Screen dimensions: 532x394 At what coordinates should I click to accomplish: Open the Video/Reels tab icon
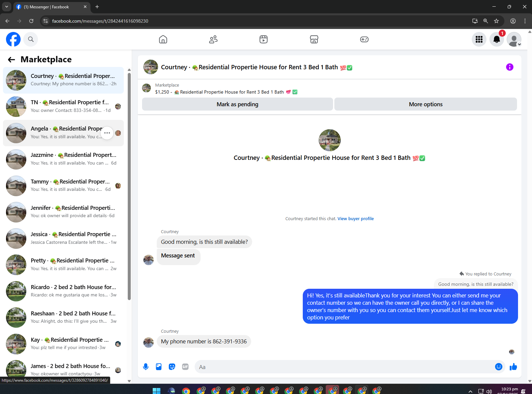[264, 39]
